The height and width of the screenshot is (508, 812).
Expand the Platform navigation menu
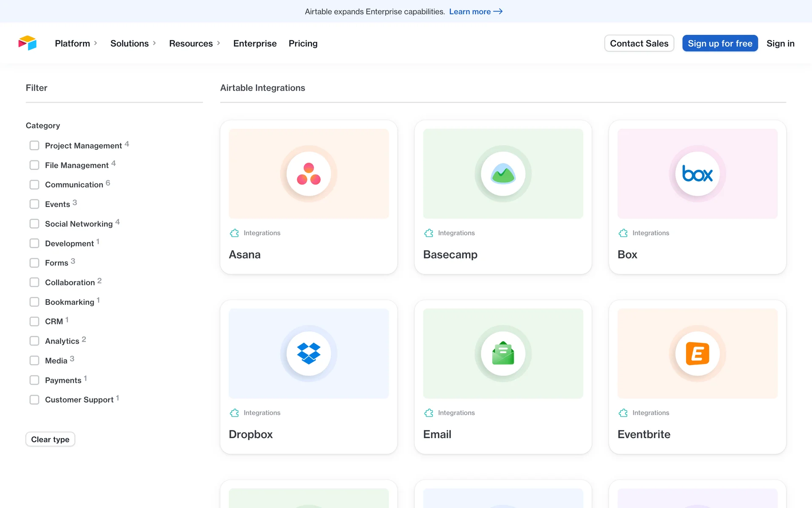(x=76, y=43)
